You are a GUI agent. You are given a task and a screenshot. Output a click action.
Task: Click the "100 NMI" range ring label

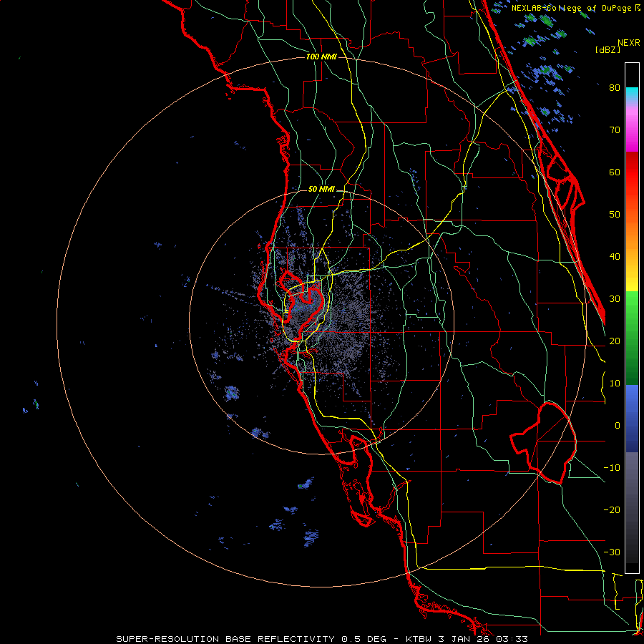coord(321,57)
